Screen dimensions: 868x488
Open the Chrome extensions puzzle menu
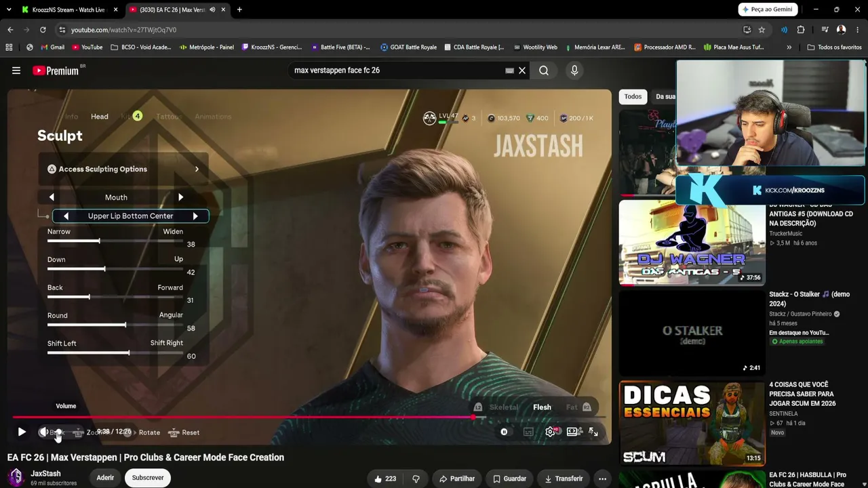tap(801, 30)
